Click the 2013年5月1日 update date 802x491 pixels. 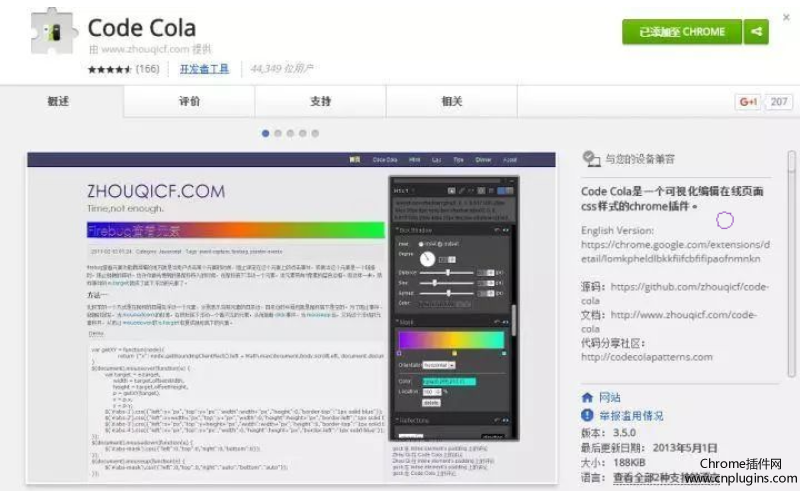[x=684, y=448]
